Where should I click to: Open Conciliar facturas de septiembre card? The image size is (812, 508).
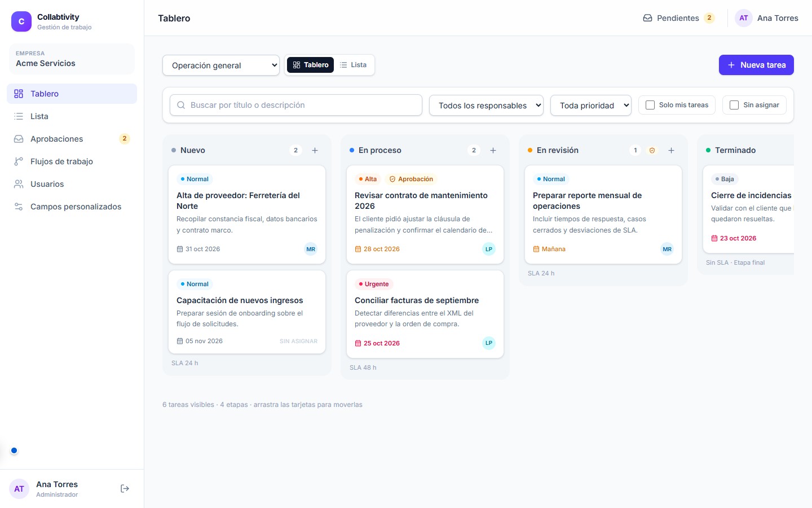[425, 314]
